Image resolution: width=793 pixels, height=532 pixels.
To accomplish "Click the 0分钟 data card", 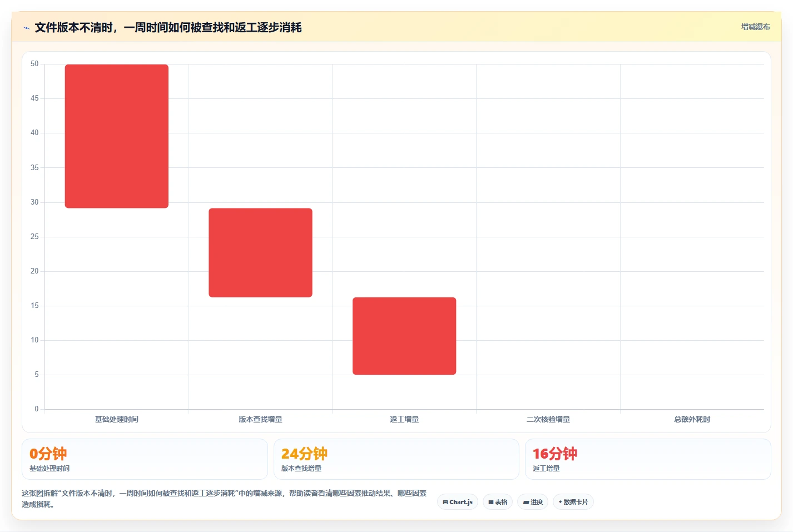I will pos(145,459).
